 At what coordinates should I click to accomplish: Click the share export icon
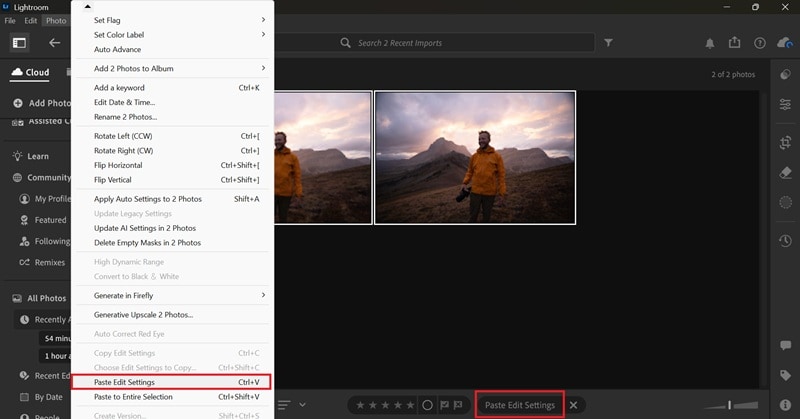click(734, 42)
